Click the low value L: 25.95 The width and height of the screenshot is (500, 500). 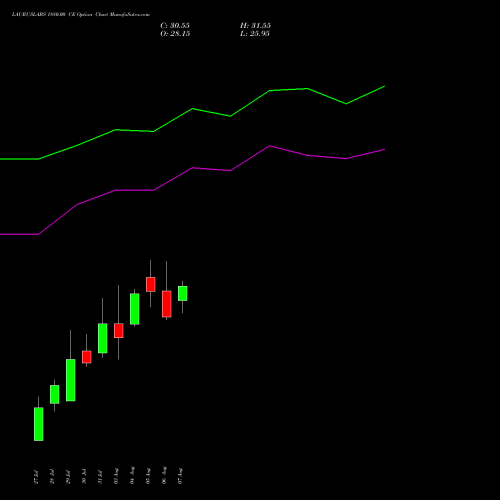[255, 34]
